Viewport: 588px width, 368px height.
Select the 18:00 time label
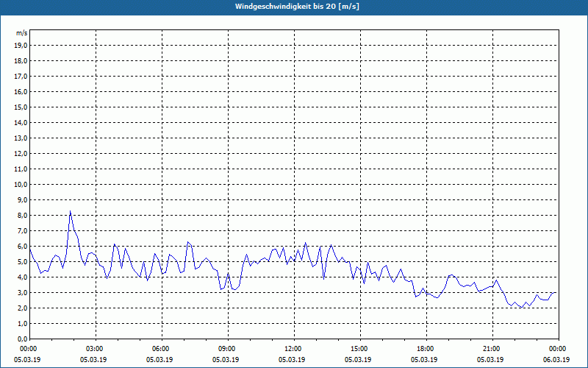coord(427,349)
